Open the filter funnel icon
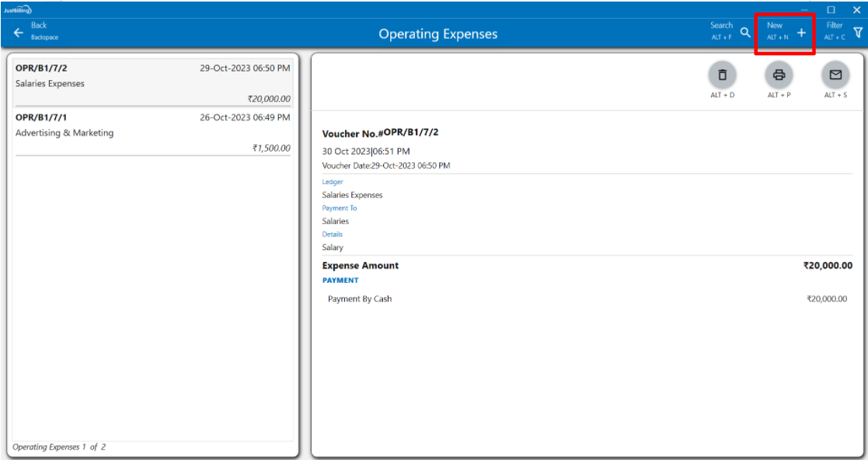868x460 pixels. pyautogui.click(x=858, y=33)
